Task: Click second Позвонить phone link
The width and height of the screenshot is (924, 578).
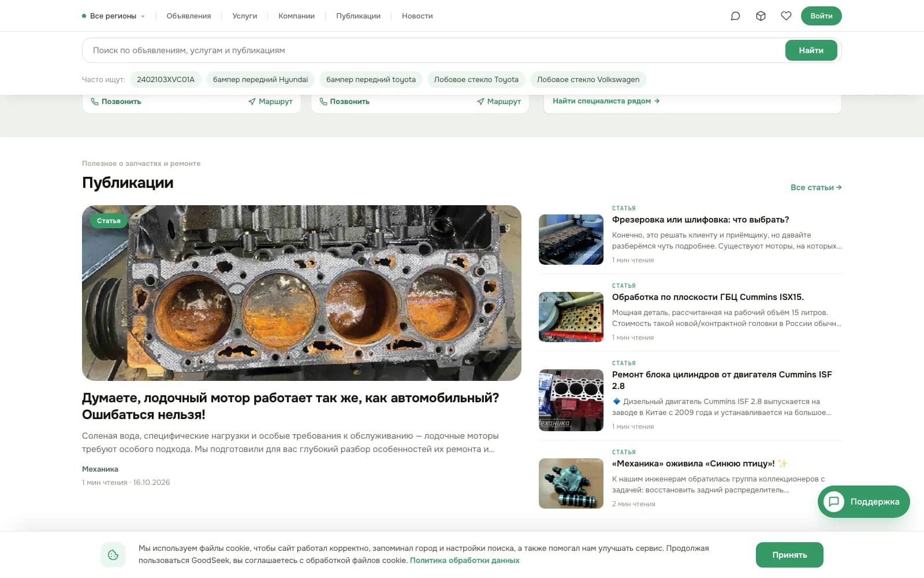Action: [x=344, y=102]
